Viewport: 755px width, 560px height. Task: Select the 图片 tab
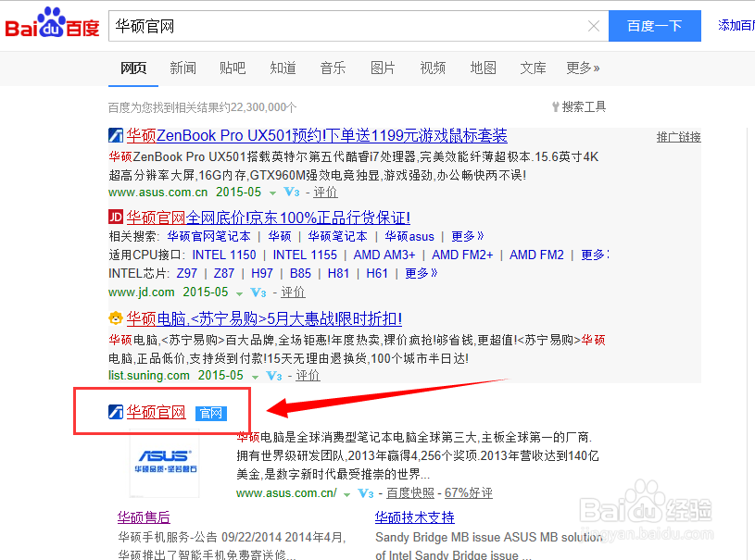point(383,68)
